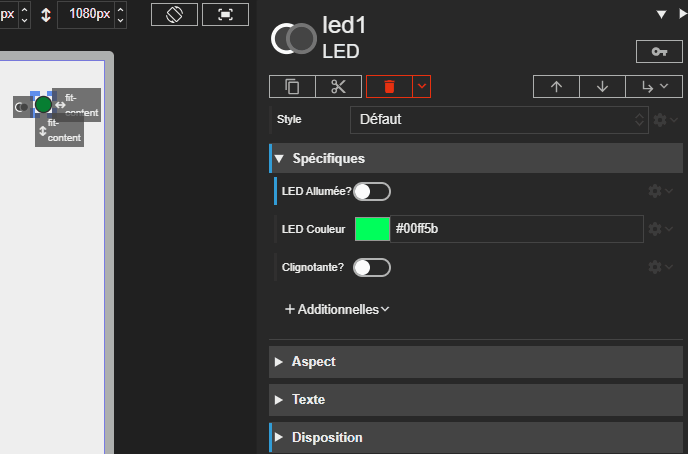Open the move-into arrow dropdown
688x454 pixels.
click(x=654, y=86)
